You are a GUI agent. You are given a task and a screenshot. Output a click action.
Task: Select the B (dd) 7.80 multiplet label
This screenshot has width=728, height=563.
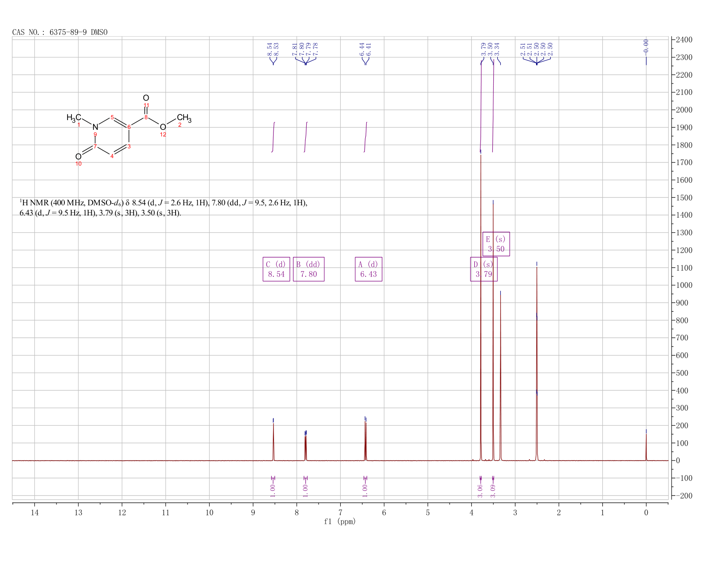pos(308,269)
